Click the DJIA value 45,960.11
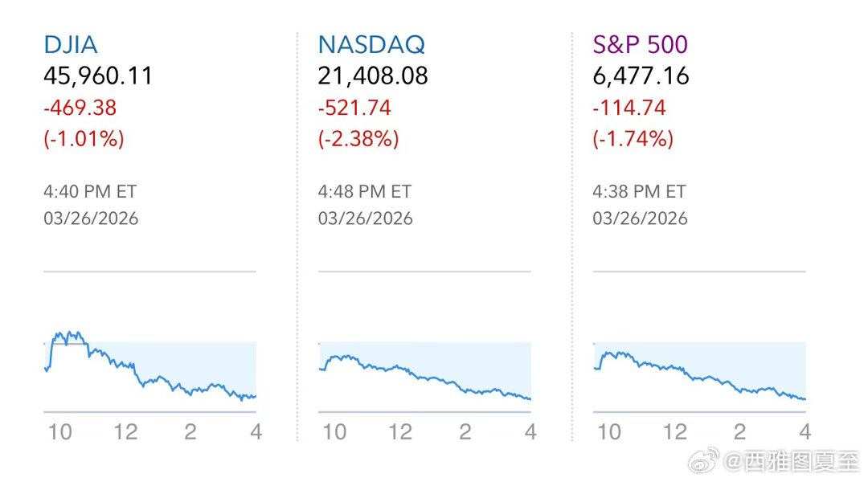The image size is (868, 482). coord(98,76)
